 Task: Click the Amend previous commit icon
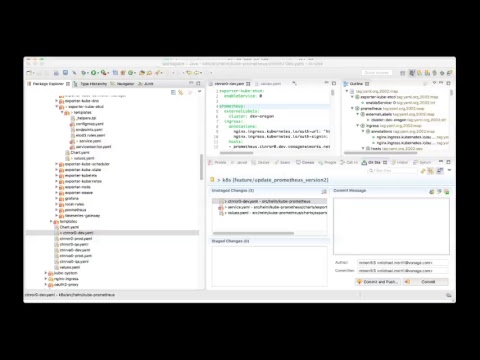432,191
